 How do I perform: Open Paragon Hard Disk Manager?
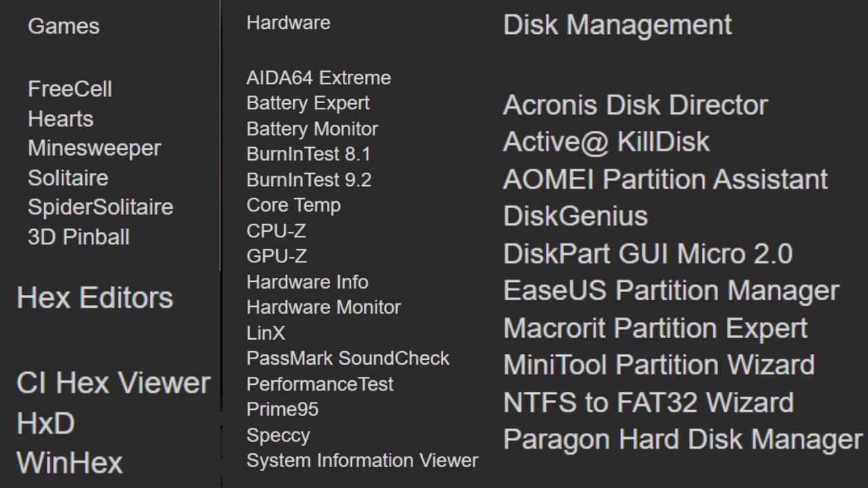pos(683,439)
